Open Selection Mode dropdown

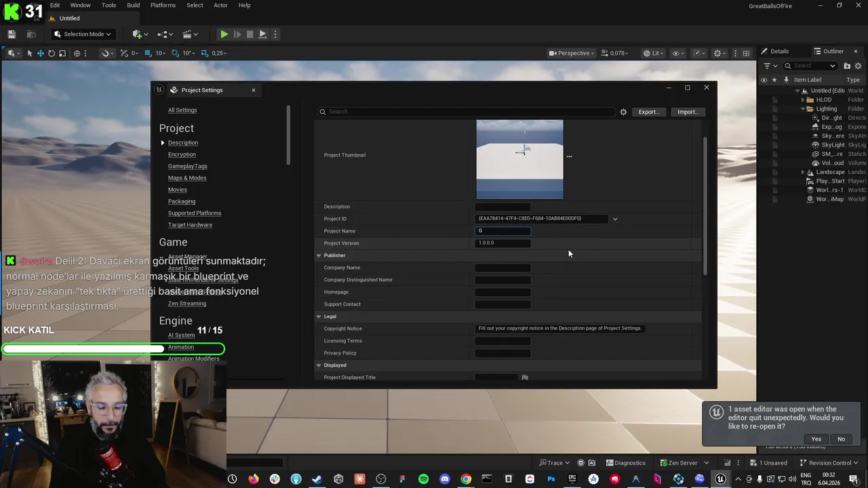click(x=82, y=34)
